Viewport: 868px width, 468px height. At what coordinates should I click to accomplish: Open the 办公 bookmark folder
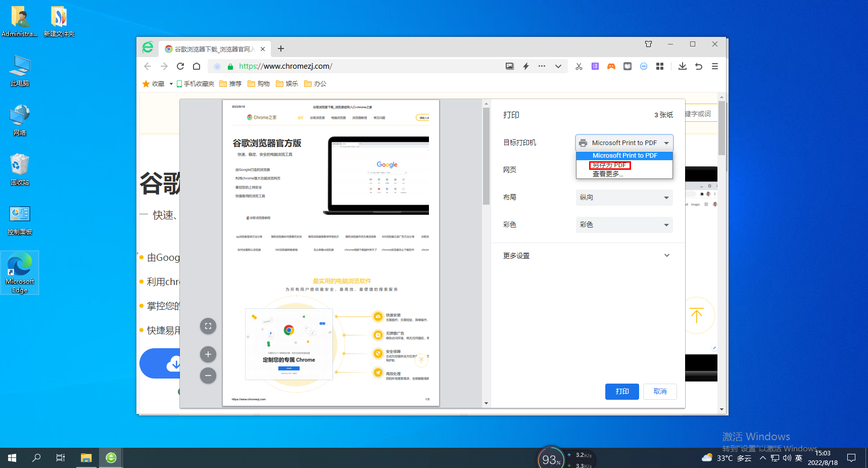[315, 84]
